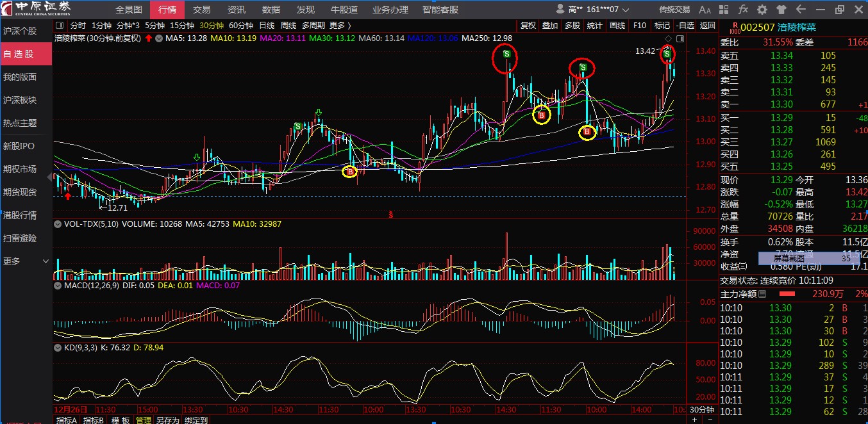868x424 pixels.
Task: Open the 资讯 top menu
Action: (236, 10)
